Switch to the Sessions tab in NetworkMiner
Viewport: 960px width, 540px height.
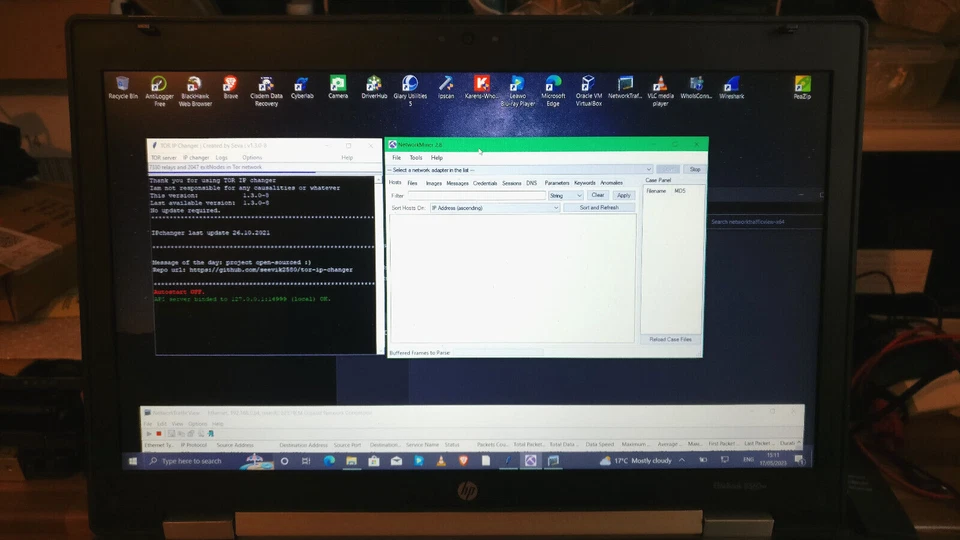tap(512, 183)
